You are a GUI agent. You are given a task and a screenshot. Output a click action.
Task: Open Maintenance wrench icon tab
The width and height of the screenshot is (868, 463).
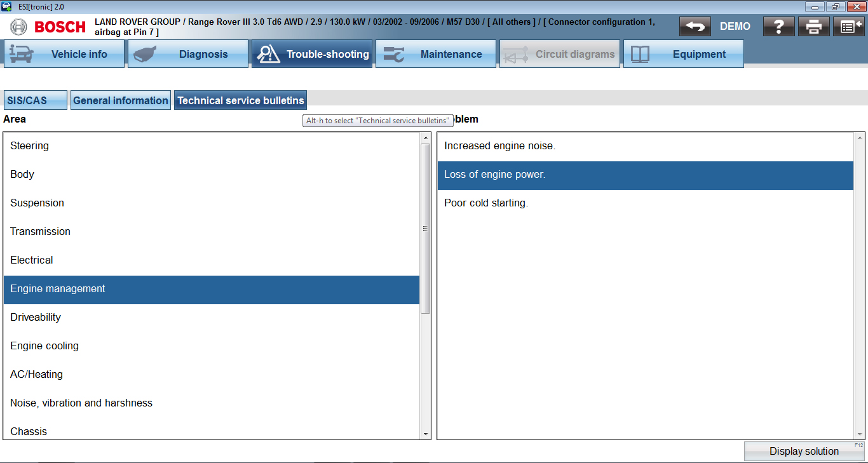click(435, 54)
